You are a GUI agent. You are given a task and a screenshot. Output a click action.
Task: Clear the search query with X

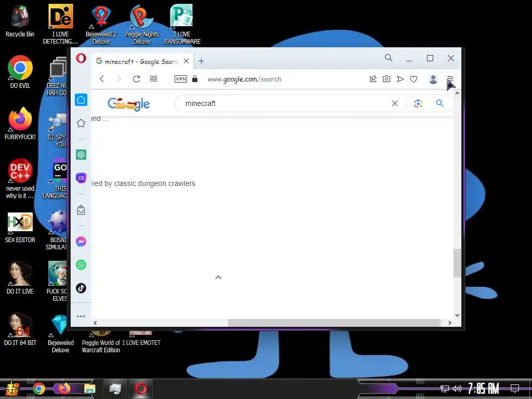(395, 103)
